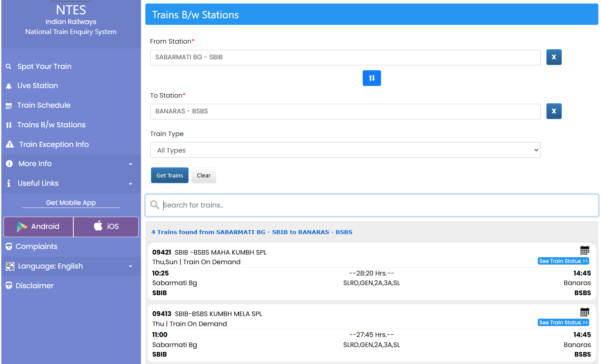Click train name SBIB-BSBS KUMBH MELA SPL
Screen dimensions: 601x364
click(218, 314)
